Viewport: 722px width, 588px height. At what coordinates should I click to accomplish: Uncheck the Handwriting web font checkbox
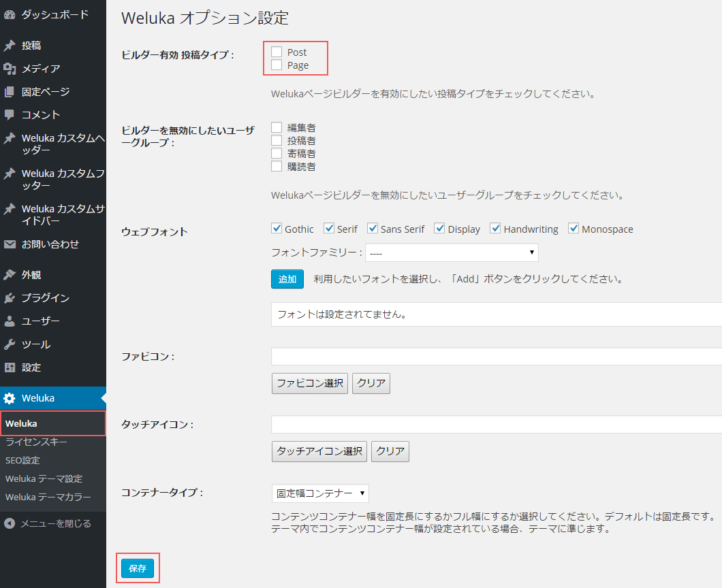495,228
